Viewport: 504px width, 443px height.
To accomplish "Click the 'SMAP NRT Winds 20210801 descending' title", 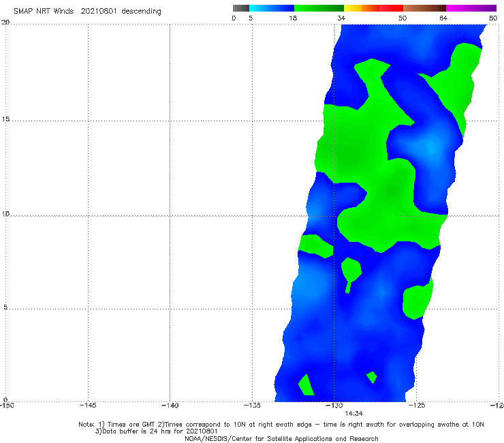I will 87,12.
